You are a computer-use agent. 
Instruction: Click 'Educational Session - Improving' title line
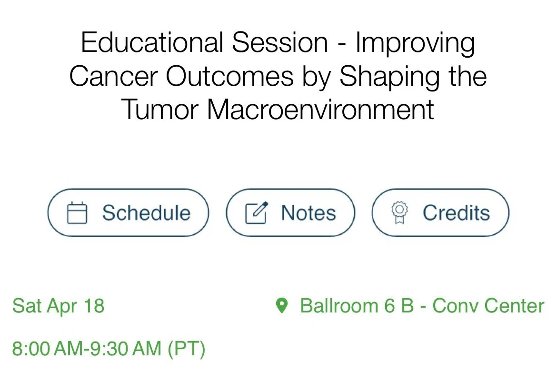tap(278, 43)
